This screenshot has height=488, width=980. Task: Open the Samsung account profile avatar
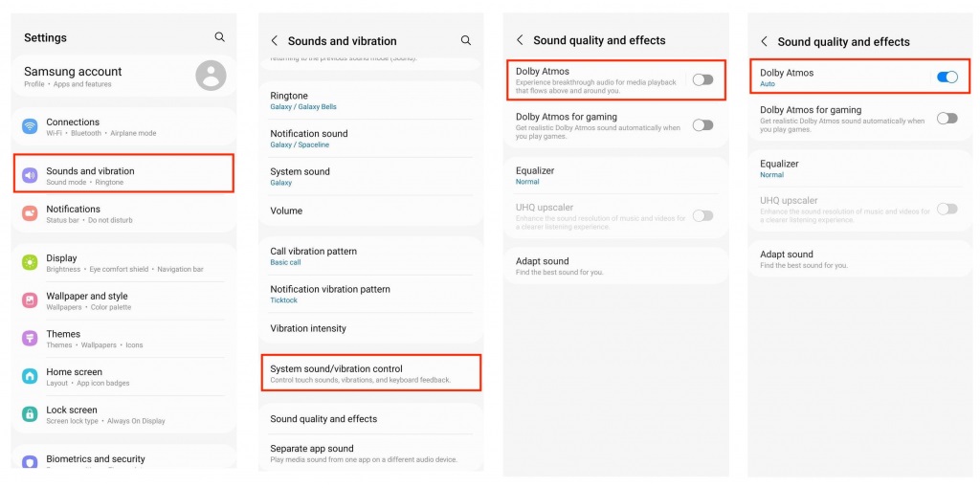(211, 75)
